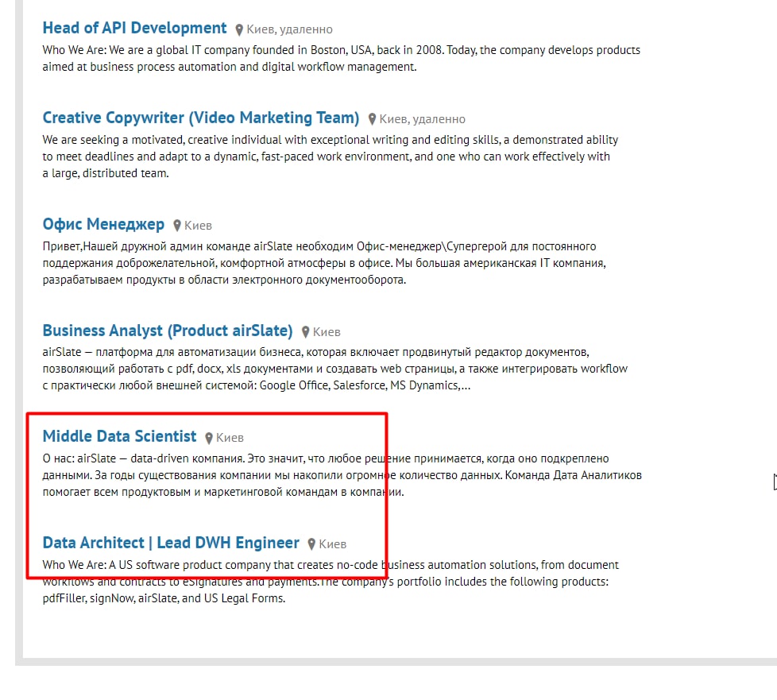The image size is (777, 700).
Task: Click description starting 'Who We Are: A US software'
Action: coord(331,582)
